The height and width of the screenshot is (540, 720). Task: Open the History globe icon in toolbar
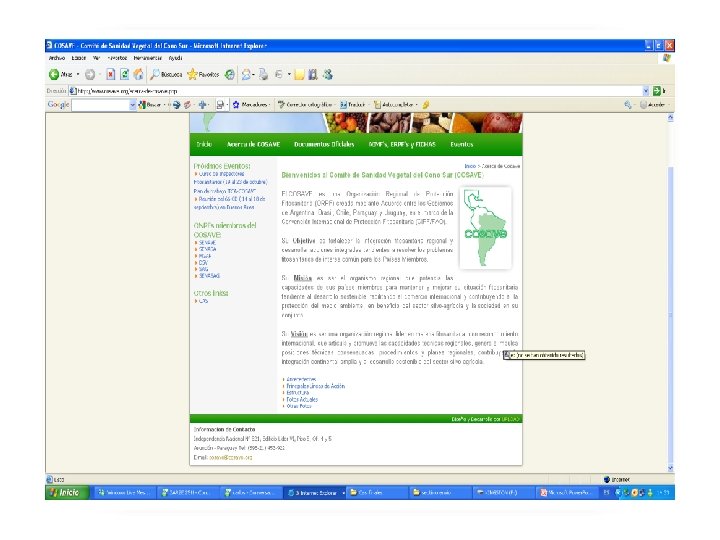click(230, 74)
